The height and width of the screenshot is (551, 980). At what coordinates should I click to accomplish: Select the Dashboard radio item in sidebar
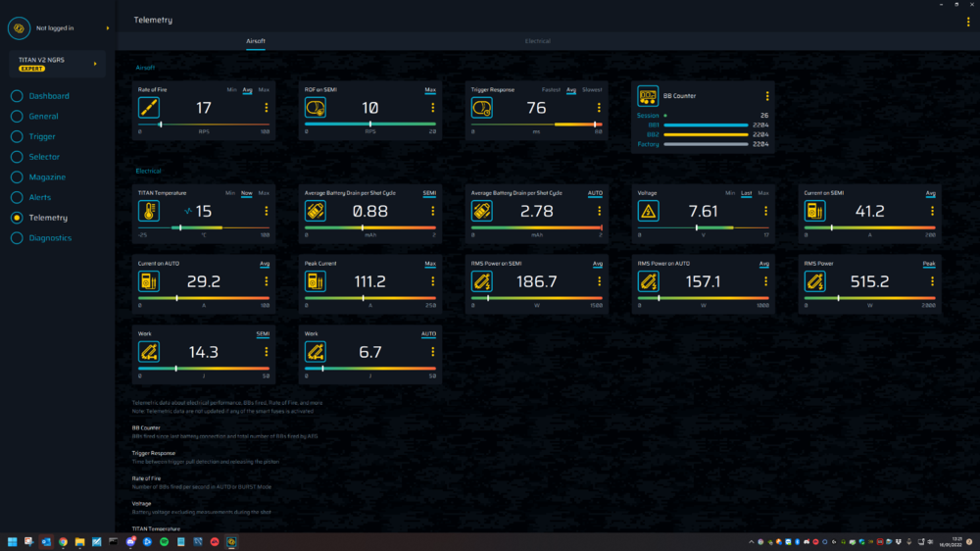click(17, 96)
